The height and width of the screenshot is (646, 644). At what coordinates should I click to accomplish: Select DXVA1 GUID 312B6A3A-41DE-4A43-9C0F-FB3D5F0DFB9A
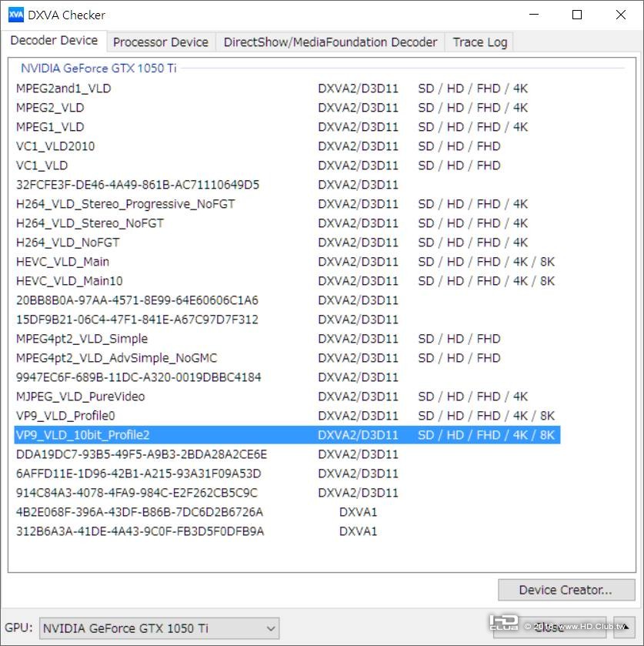tap(287, 531)
